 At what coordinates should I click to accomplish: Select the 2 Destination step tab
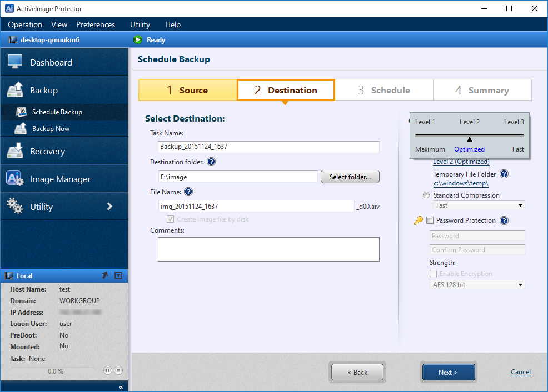click(x=286, y=90)
